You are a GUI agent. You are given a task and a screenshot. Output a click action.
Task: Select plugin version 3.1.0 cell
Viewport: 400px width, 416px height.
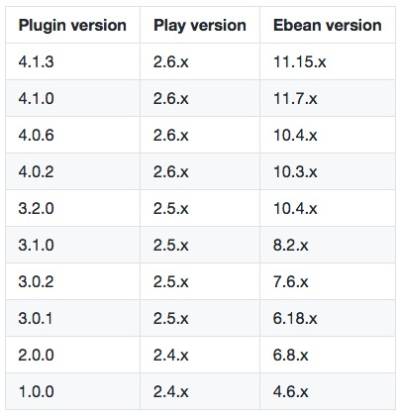[73, 245]
